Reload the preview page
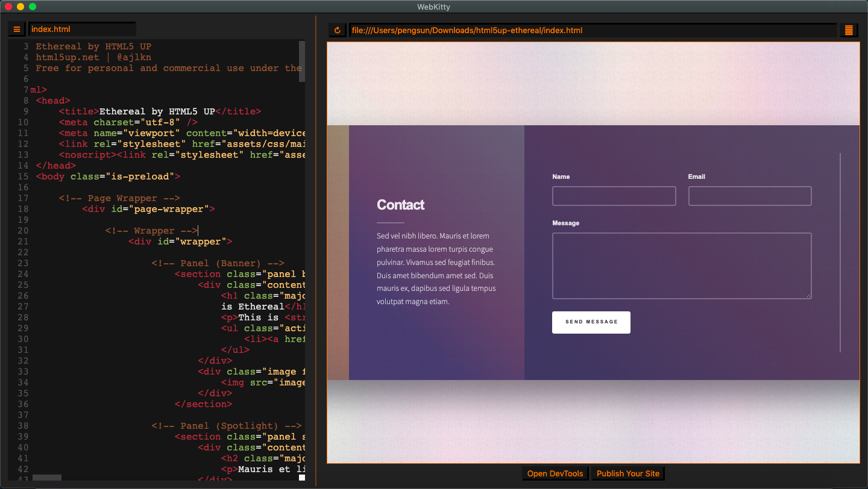868x489 pixels. coord(338,30)
